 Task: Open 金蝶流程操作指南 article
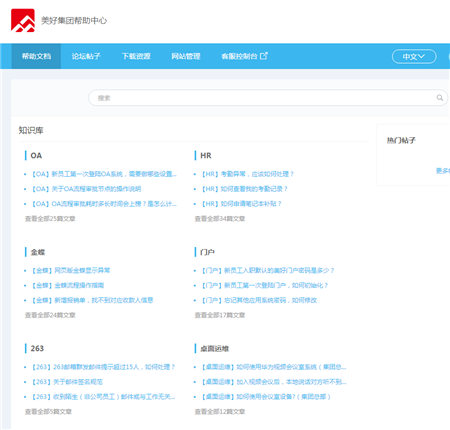[x=68, y=285]
